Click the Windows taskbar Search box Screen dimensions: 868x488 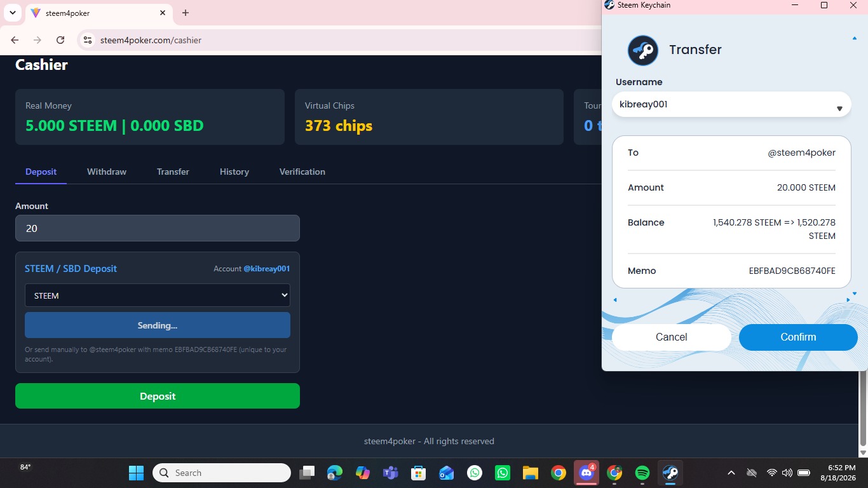tap(222, 473)
